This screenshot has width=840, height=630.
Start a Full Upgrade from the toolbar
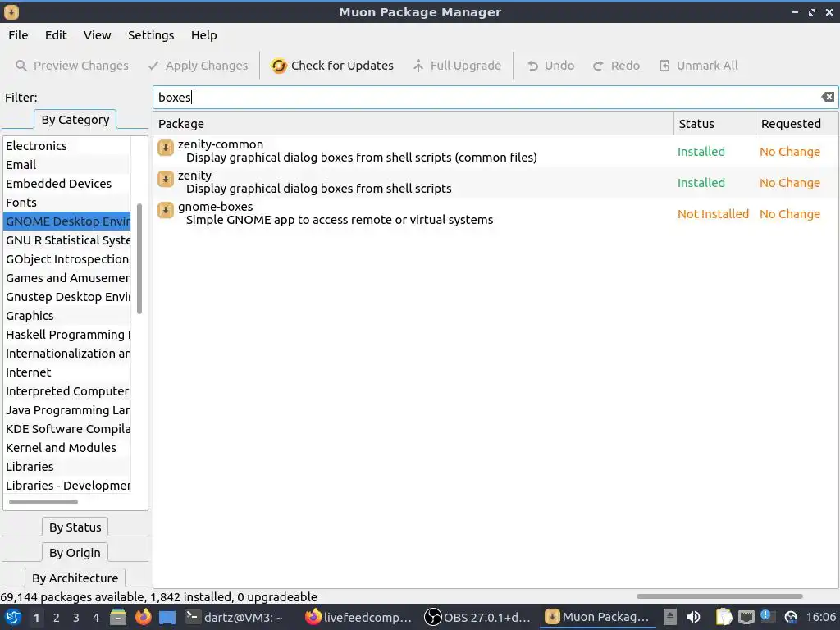[x=457, y=66]
